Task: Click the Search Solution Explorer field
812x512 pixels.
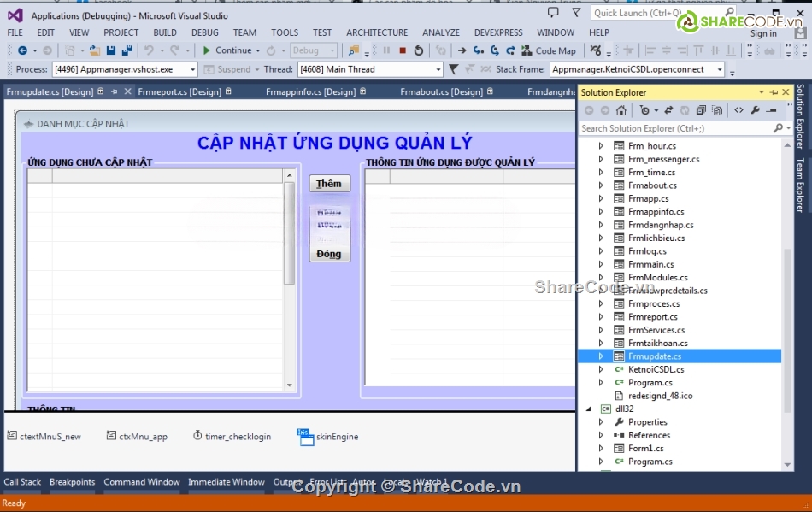Action: point(676,128)
